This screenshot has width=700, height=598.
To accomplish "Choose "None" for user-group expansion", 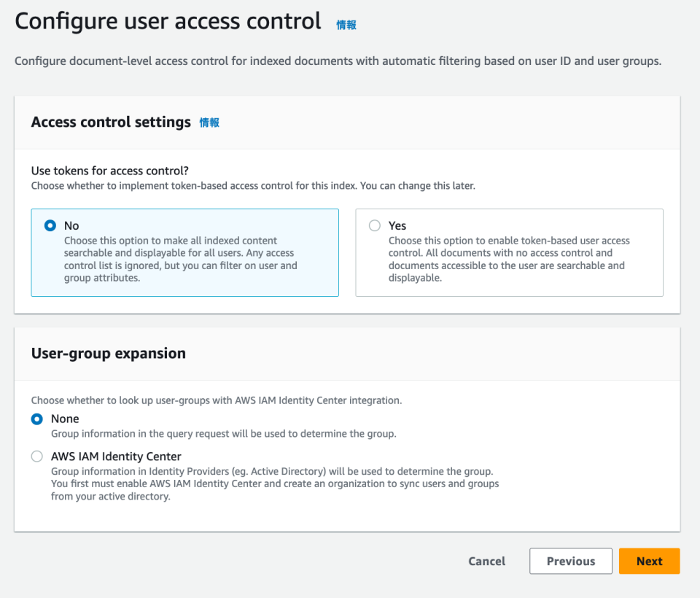I will [36, 419].
